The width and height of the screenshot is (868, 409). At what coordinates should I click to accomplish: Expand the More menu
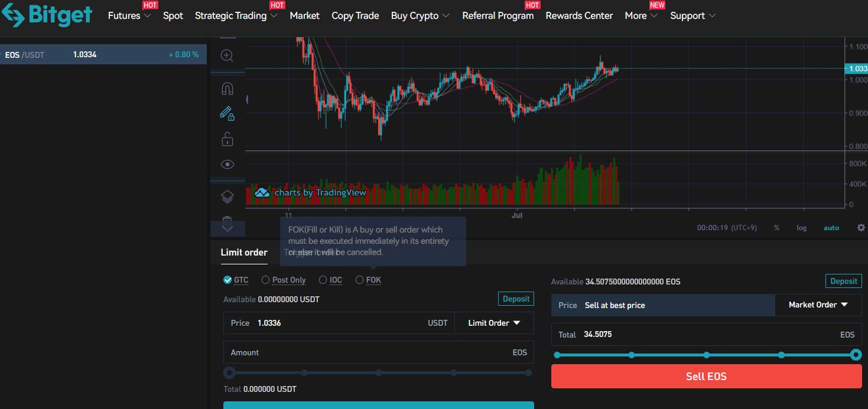641,16
